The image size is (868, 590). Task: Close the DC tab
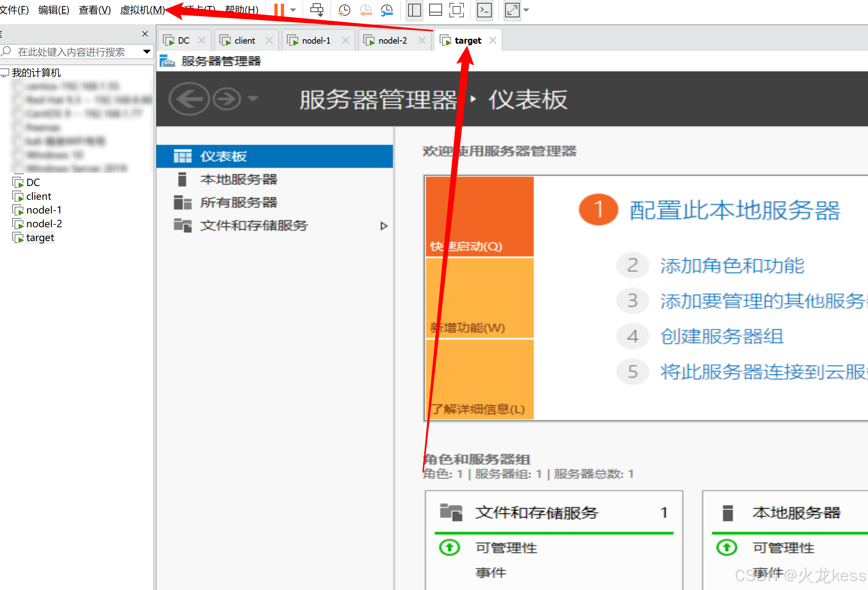(x=202, y=40)
